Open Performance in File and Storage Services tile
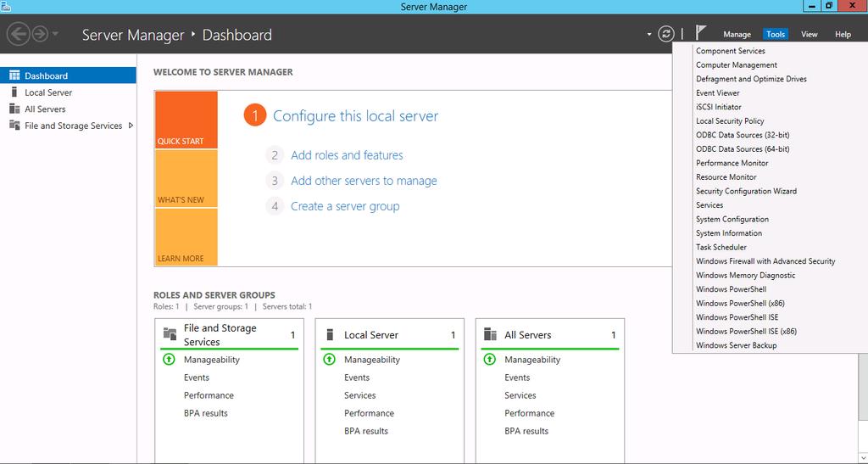Screen dimensions: 868x464 point(209,395)
